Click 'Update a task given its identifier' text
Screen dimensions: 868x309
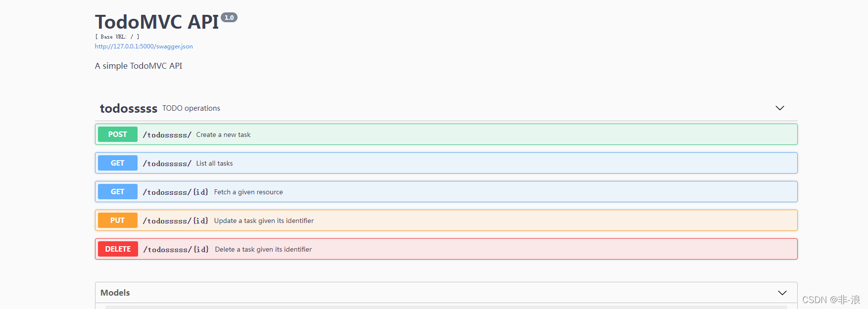point(264,221)
